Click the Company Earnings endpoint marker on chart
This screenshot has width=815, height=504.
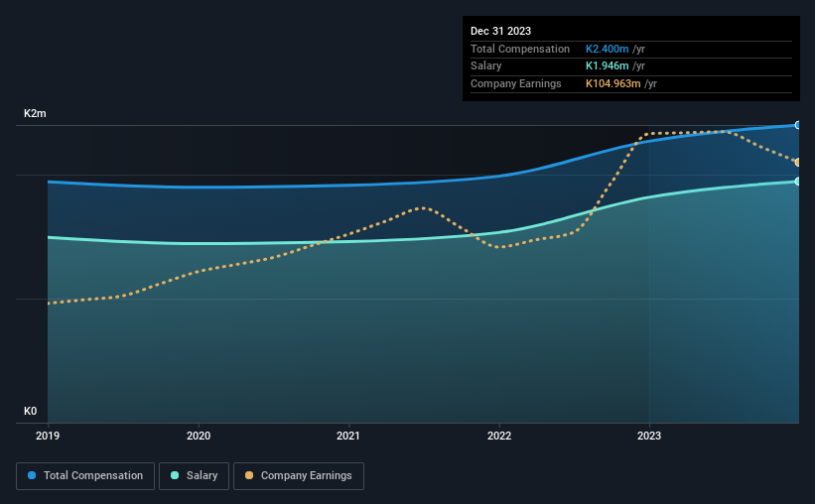click(798, 163)
